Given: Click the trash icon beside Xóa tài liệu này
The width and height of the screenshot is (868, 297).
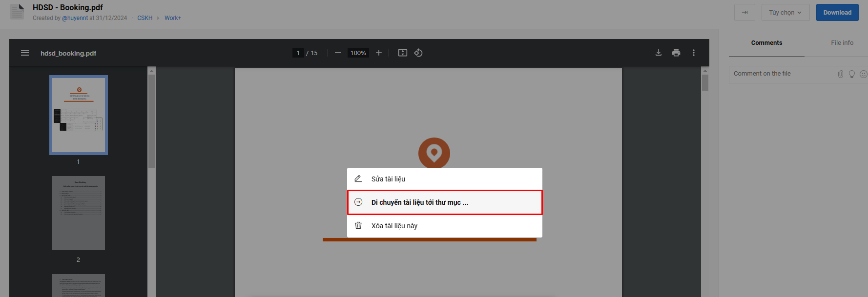Looking at the screenshot, I should [x=358, y=225].
